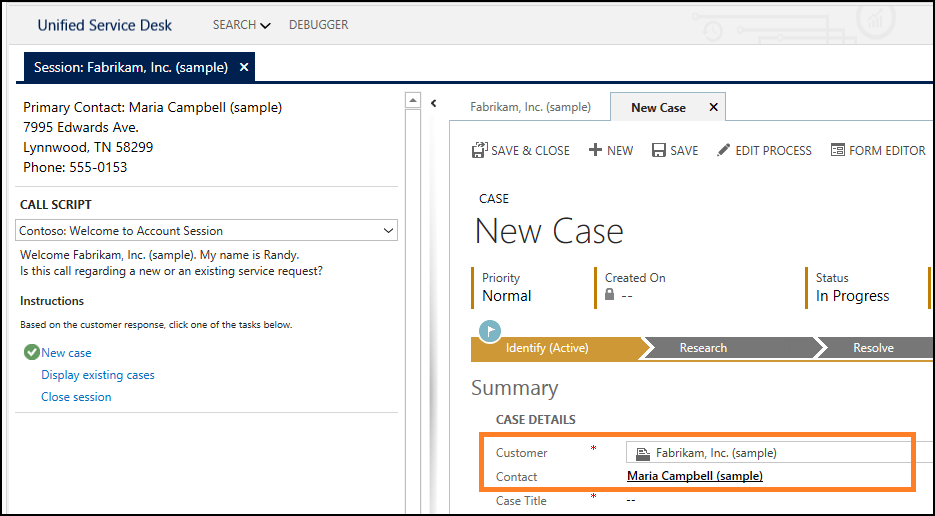Viewport: 935px width, 516px height.
Task: Click the Unified Service Desk title
Action: [x=104, y=26]
